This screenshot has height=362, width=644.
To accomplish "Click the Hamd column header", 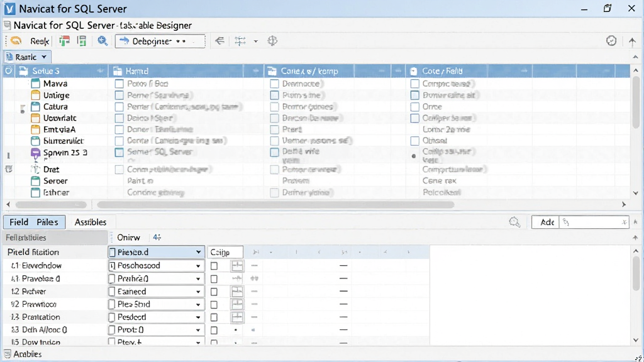I will pyautogui.click(x=186, y=71).
